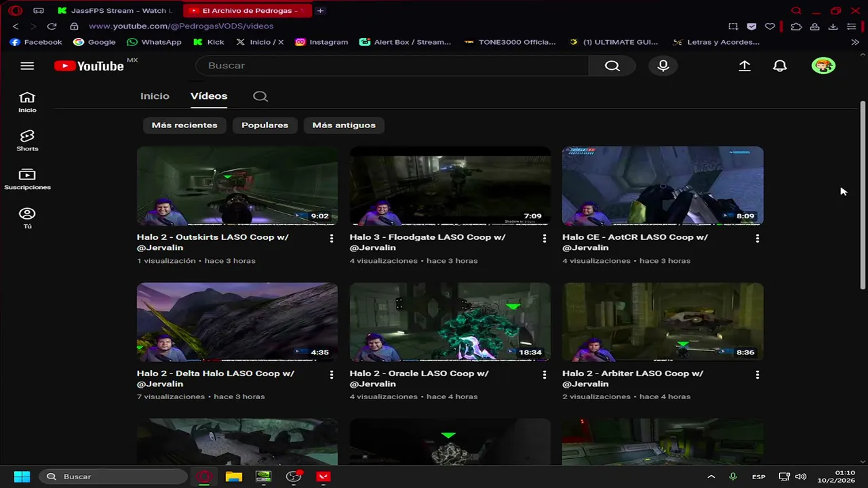Open options for Halo 2 Arbiter video

pos(757,375)
